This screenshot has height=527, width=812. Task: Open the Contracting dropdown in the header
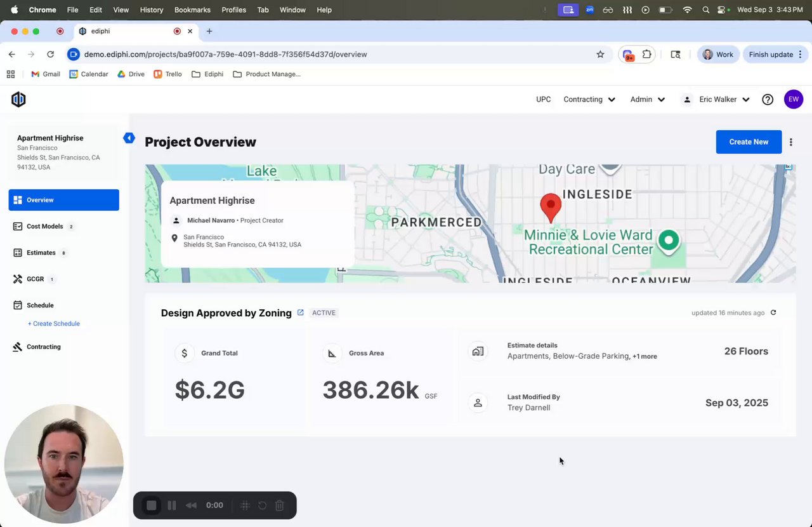coord(589,100)
